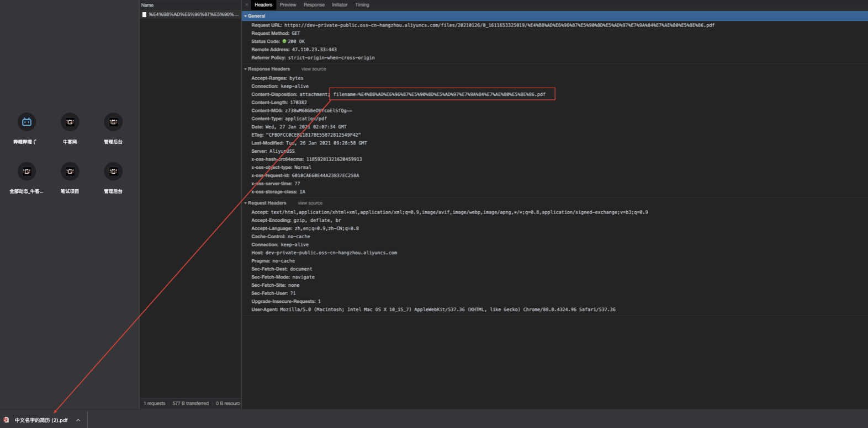This screenshot has height=428, width=868.
Task: Click view source next to Request Headers
Action: (310, 203)
